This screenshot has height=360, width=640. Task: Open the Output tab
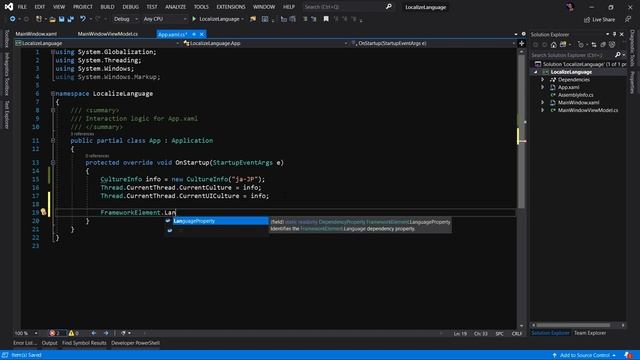[49, 343]
